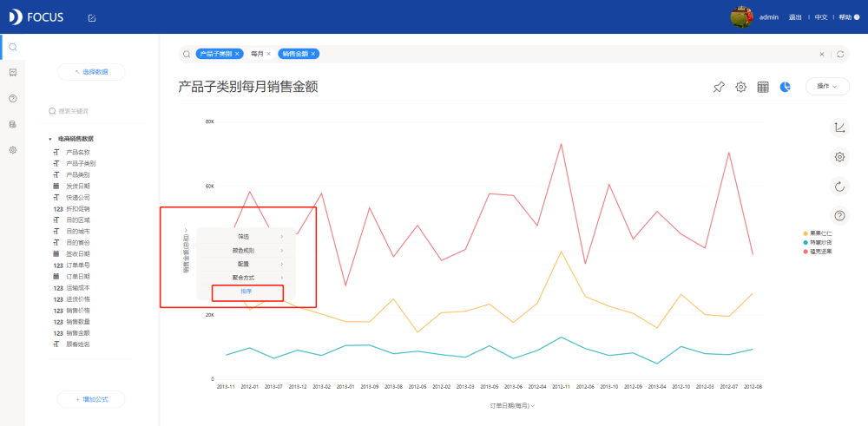Toggle the red 罐壳坚果 legend series
The image size is (868, 426).
(x=817, y=251)
